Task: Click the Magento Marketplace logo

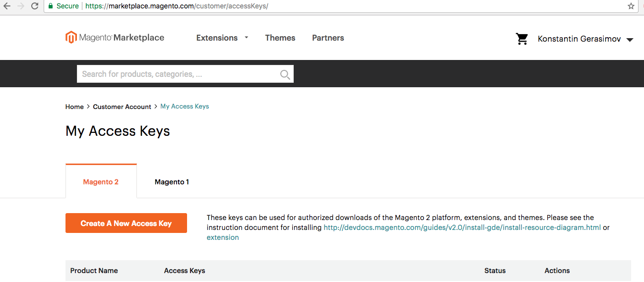Action: pyautogui.click(x=115, y=38)
